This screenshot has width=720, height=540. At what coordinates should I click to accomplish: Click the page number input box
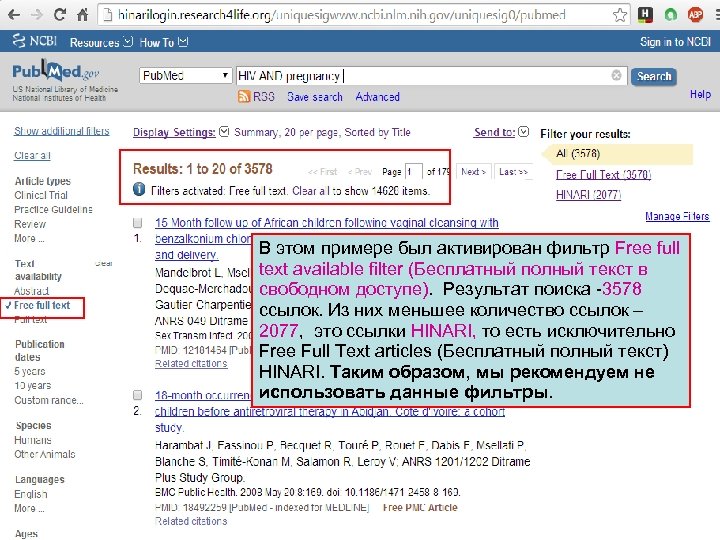414,172
